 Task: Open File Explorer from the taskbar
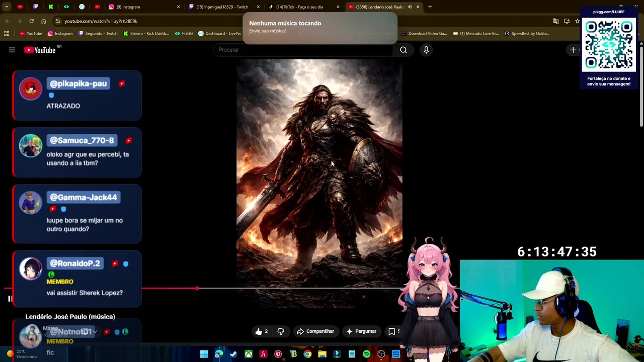point(322,354)
